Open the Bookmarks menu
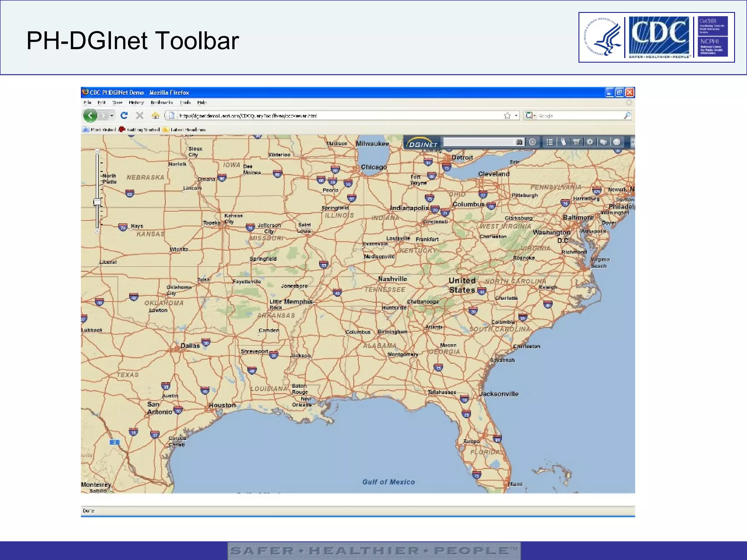Viewport: 747px width, 560px height. 162,102
